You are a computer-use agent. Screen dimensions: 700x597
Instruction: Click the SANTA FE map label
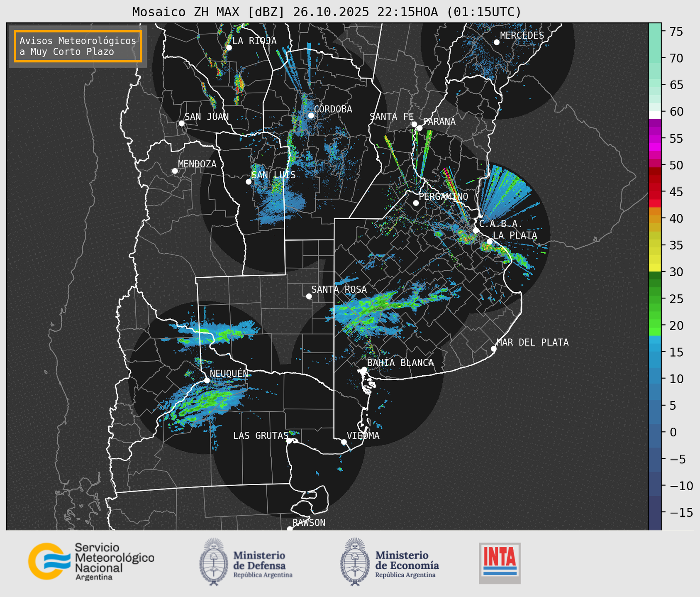(392, 117)
